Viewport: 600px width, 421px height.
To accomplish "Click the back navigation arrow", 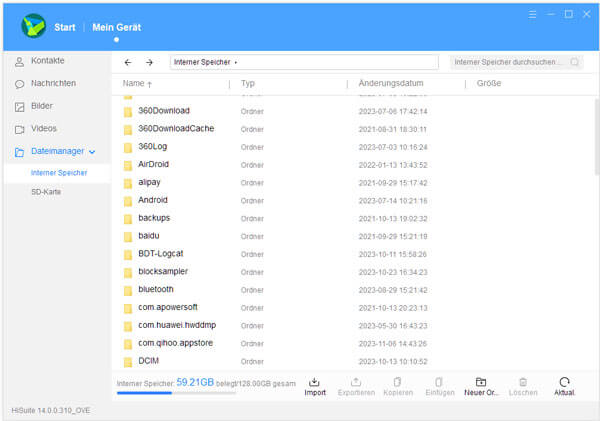I will coord(128,62).
